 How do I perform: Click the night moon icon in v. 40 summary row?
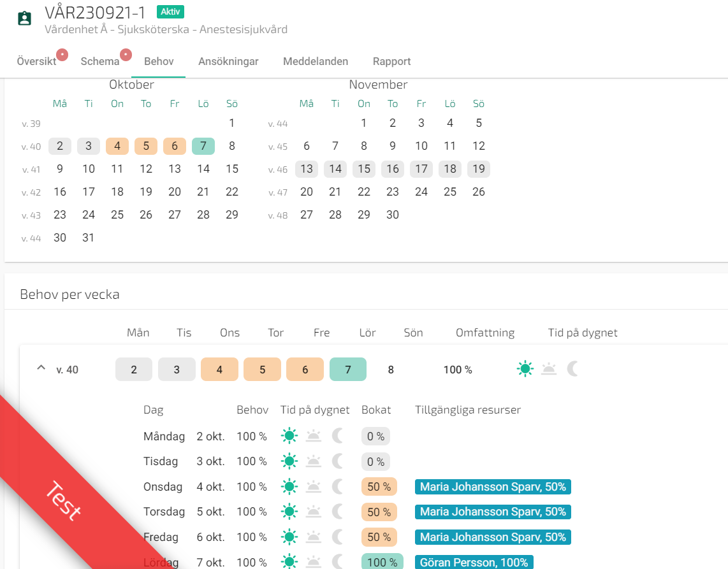click(x=572, y=369)
